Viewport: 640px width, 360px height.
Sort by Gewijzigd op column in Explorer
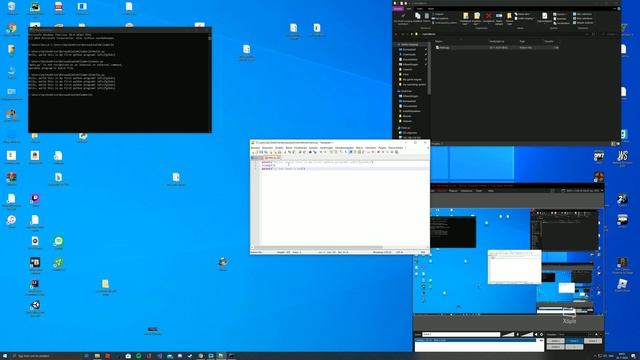[x=497, y=41]
